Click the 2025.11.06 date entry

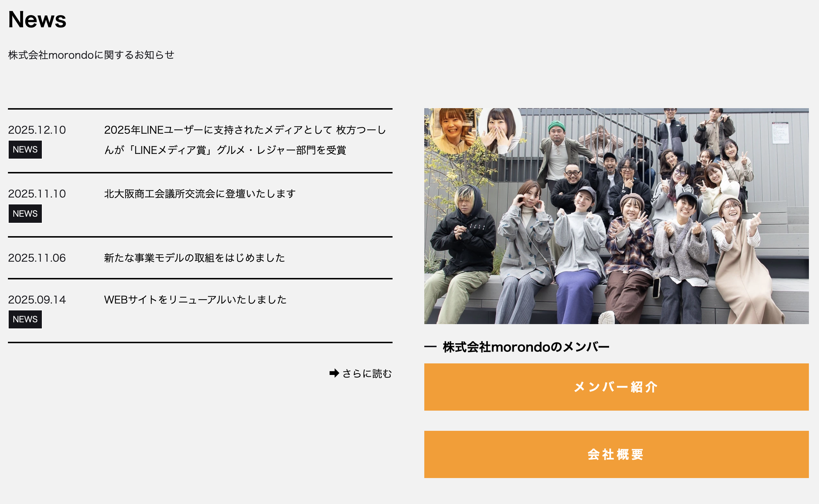coord(37,258)
